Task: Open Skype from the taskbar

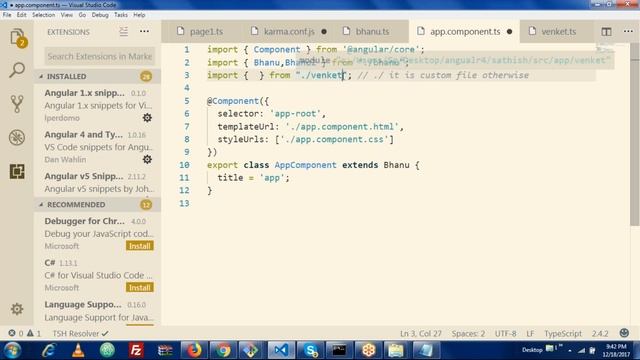Action: [x=311, y=350]
